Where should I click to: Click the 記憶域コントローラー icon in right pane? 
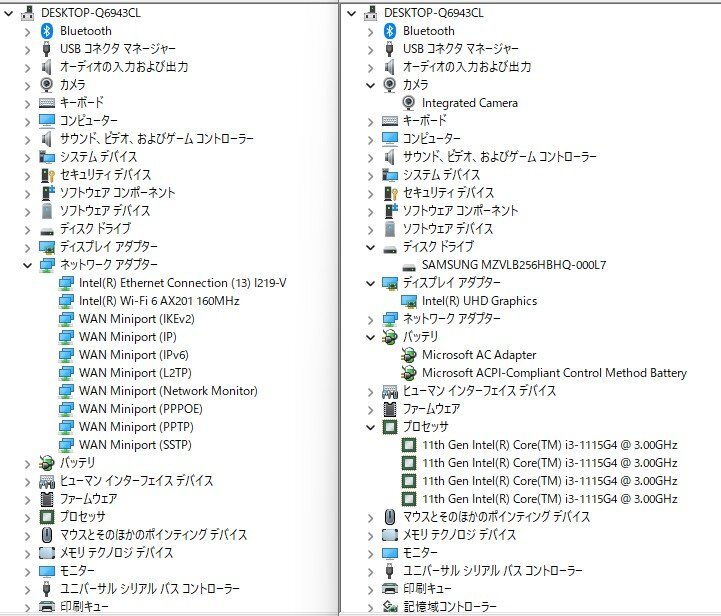(x=389, y=607)
